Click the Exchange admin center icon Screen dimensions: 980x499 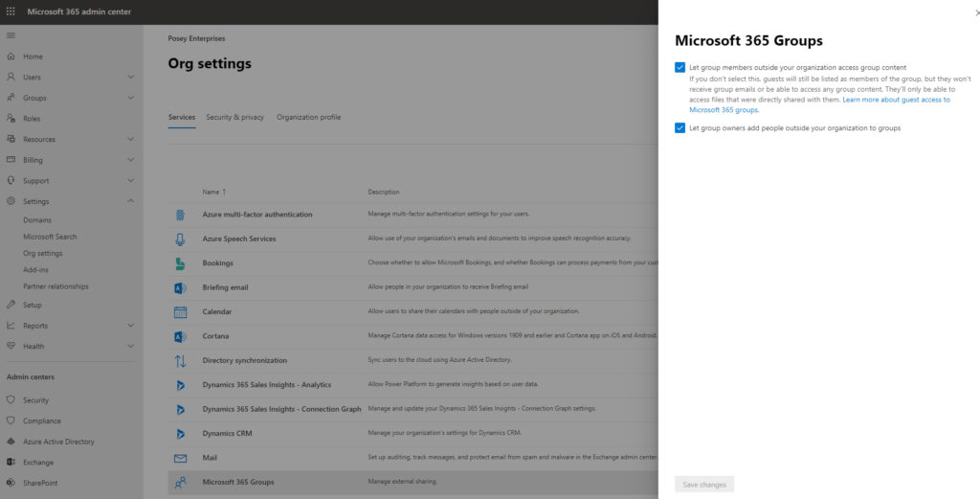11,462
